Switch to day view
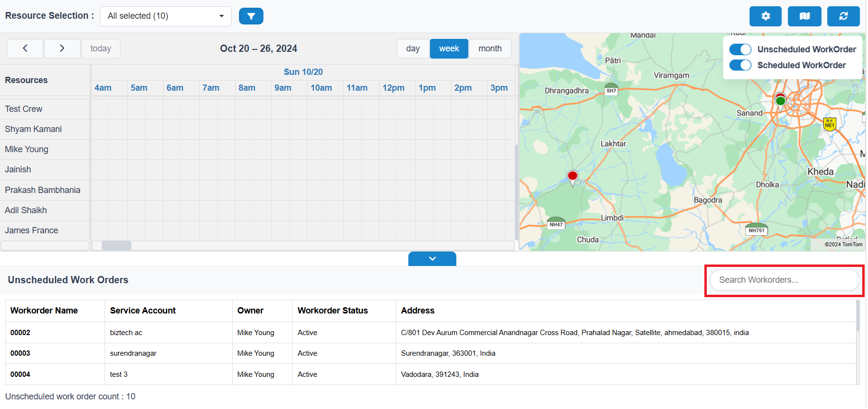 [x=413, y=48]
